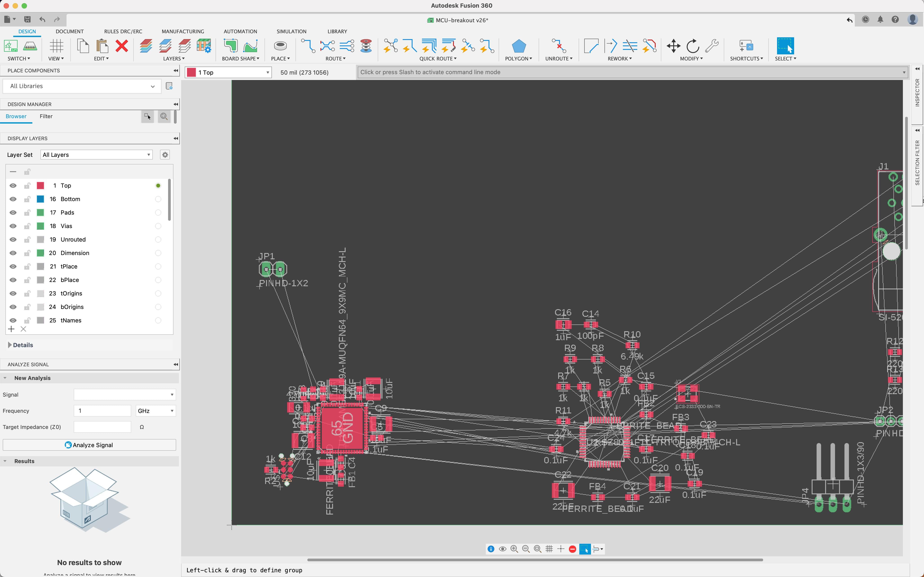
Task: Open the active layer 1 Top dropdown
Action: click(x=228, y=73)
